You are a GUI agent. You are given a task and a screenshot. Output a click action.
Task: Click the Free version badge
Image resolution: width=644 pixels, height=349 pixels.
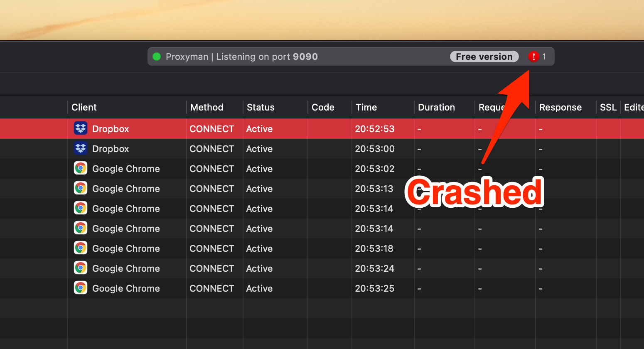click(484, 57)
